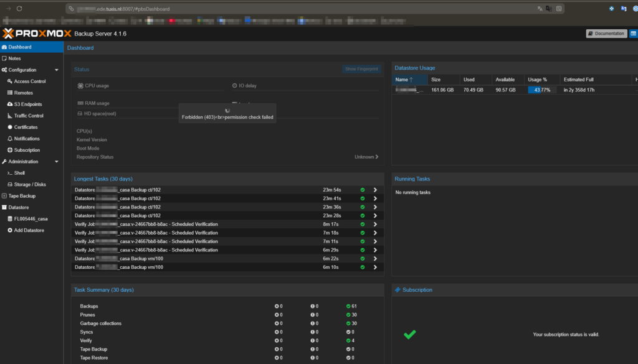Click the successful Prunes count 30
The width and height of the screenshot is (638, 364).
(x=351, y=315)
